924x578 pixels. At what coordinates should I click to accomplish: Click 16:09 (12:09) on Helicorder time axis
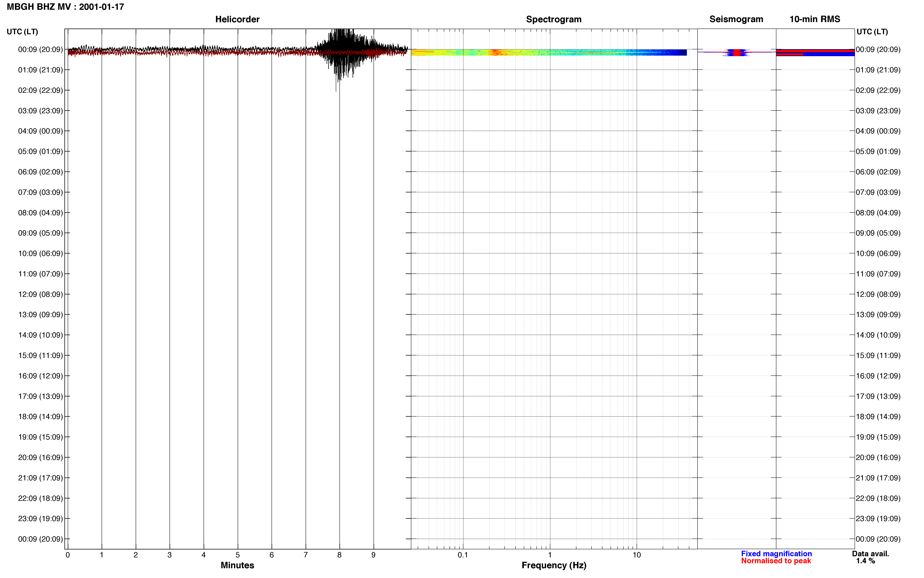point(41,376)
